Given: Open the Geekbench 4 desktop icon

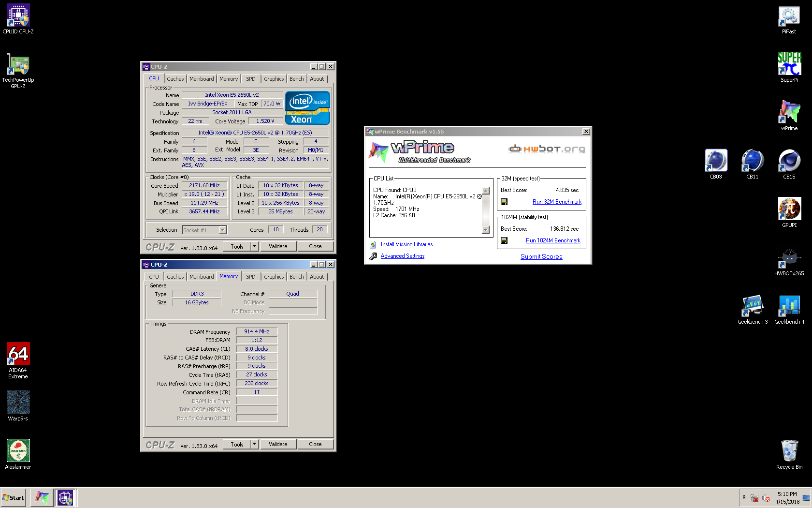Looking at the screenshot, I should coord(789,310).
